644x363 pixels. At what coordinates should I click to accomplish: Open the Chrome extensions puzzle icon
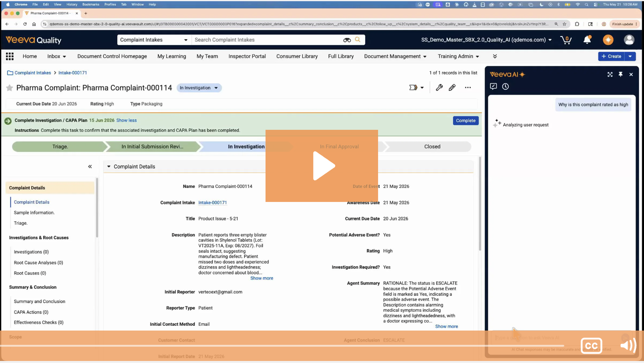point(577,24)
